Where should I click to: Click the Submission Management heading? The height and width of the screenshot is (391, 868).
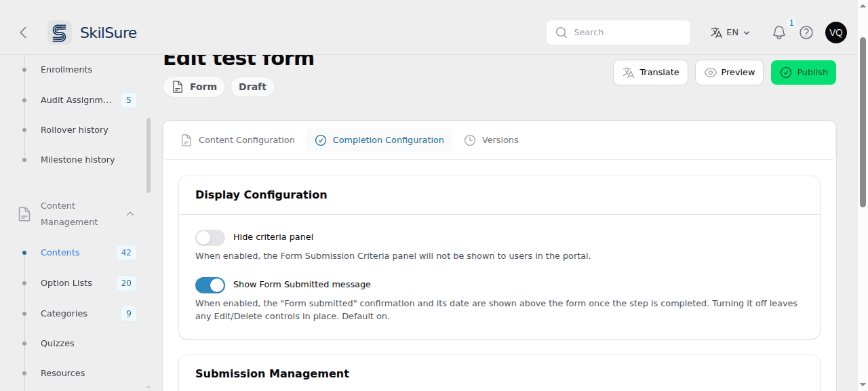(x=272, y=374)
